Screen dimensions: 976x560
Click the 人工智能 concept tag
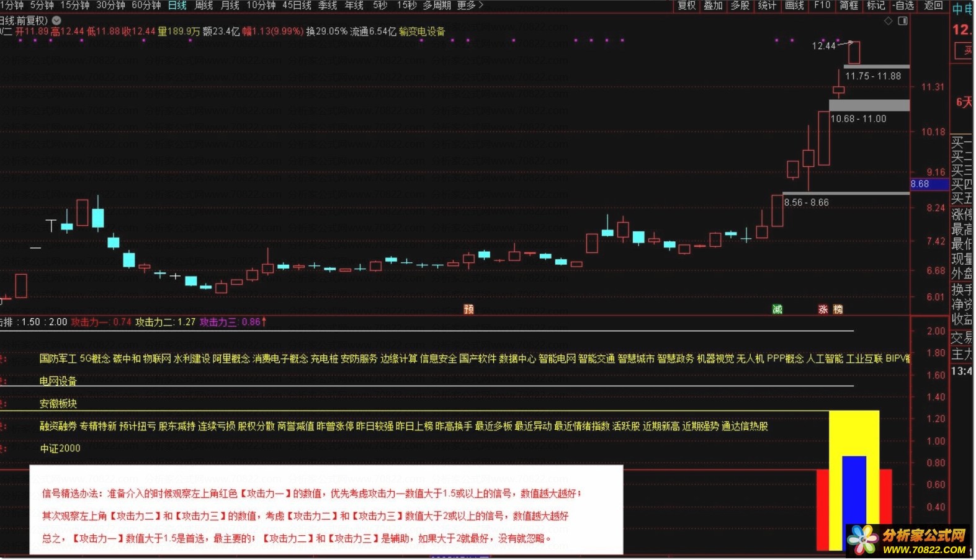pos(825,358)
